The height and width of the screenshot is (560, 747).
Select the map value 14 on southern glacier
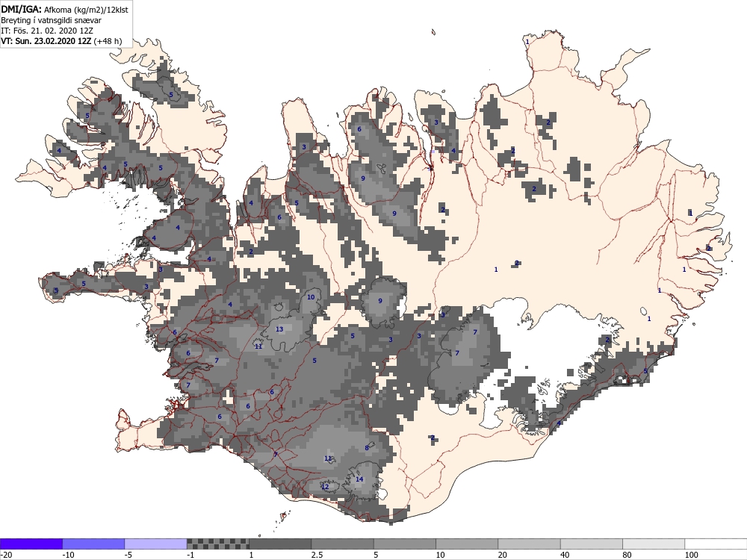[359, 479]
